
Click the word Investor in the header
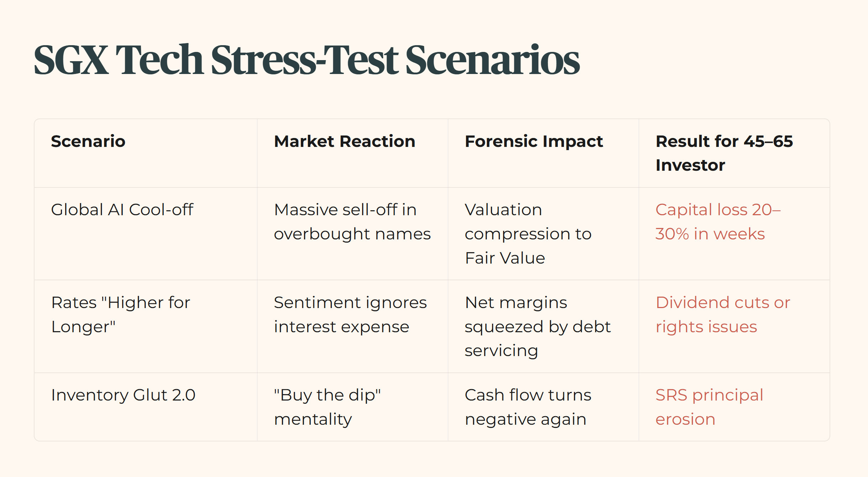690,165
